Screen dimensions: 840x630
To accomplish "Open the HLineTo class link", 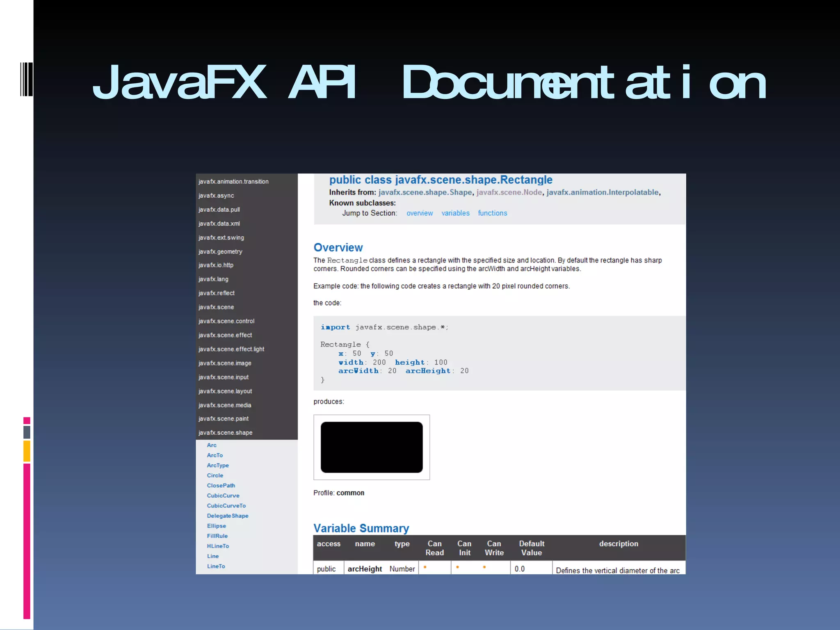I will click(x=218, y=546).
